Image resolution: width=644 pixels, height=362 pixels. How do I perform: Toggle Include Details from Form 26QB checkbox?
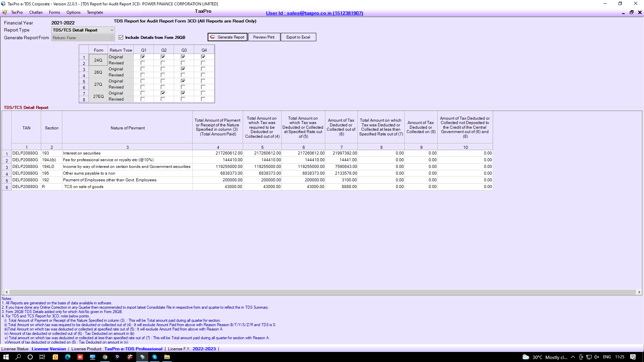[121, 38]
